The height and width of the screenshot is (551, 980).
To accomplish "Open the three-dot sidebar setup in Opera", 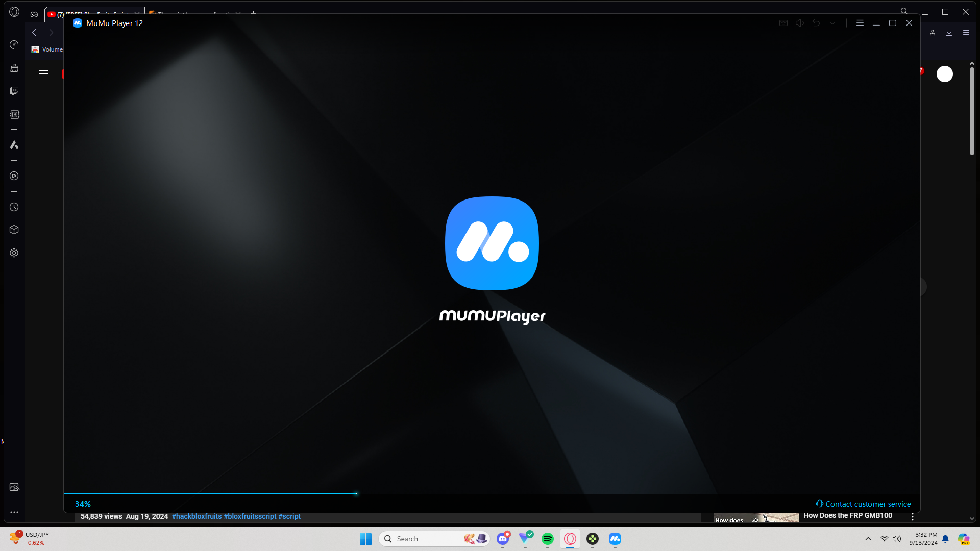I will tap(14, 512).
